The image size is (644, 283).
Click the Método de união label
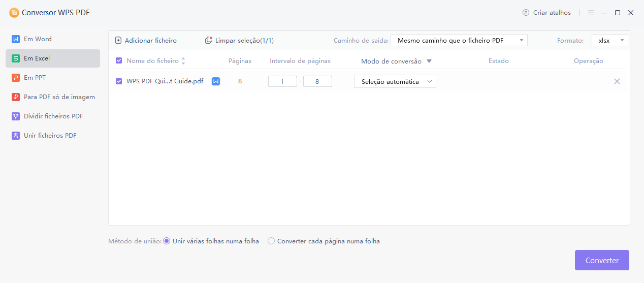[x=135, y=241]
